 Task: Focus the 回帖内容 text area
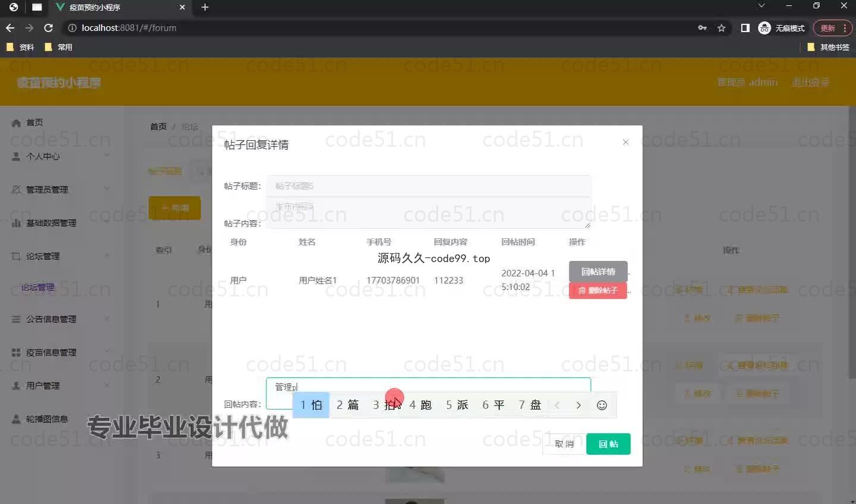pyautogui.click(x=428, y=393)
